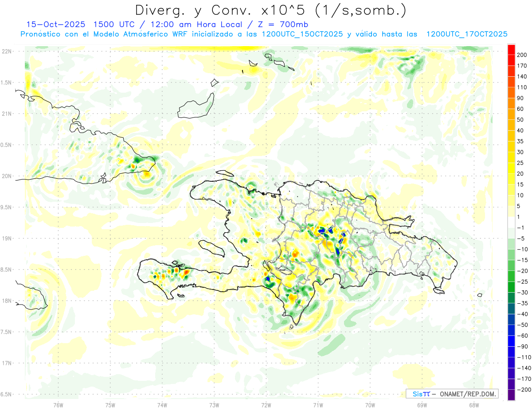Click the positive 200 color scale value
This screenshot has width=532, height=411.
tap(522, 55)
